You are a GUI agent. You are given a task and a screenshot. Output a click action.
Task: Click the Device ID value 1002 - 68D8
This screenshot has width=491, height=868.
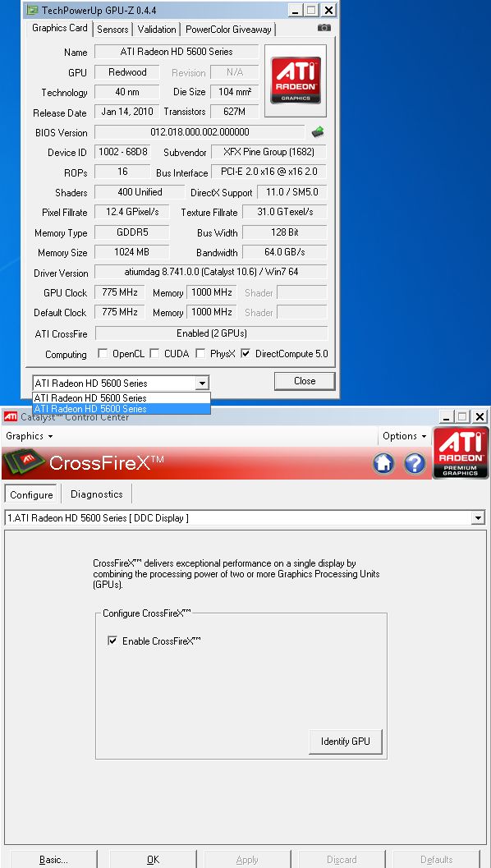[x=123, y=152]
